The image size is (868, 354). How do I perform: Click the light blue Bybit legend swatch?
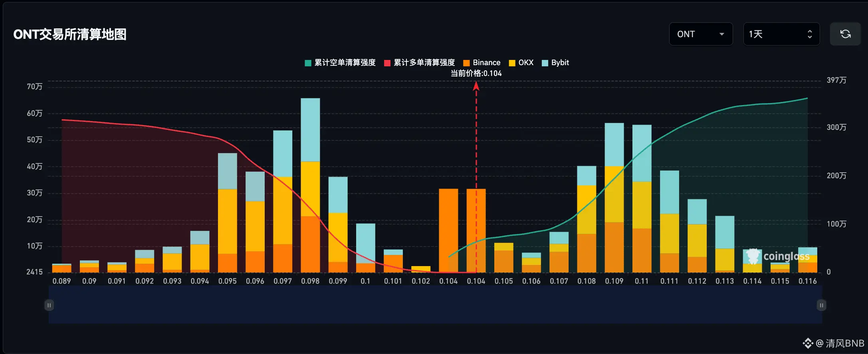point(545,63)
